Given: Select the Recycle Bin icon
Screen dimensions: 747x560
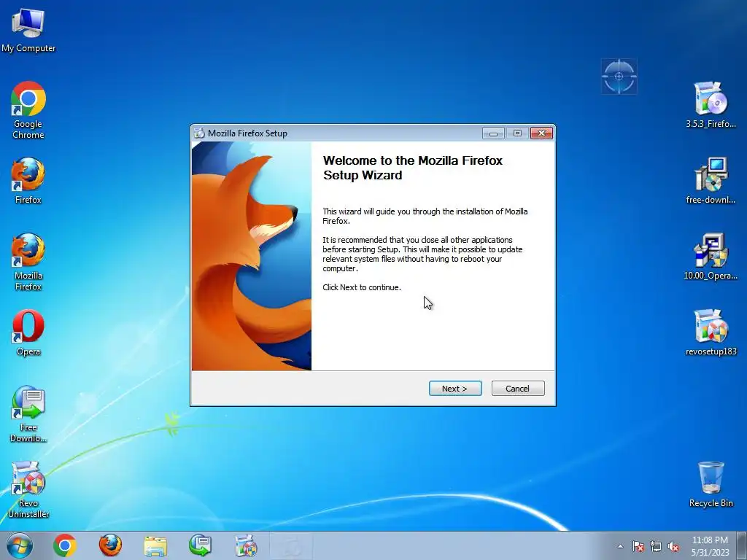Looking at the screenshot, I should [711, 484].
